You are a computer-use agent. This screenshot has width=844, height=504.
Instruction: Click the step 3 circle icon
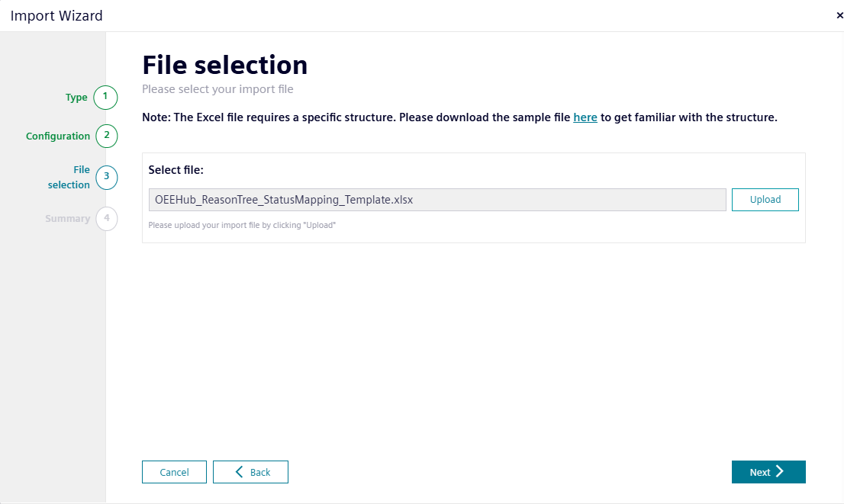point(107,177)
